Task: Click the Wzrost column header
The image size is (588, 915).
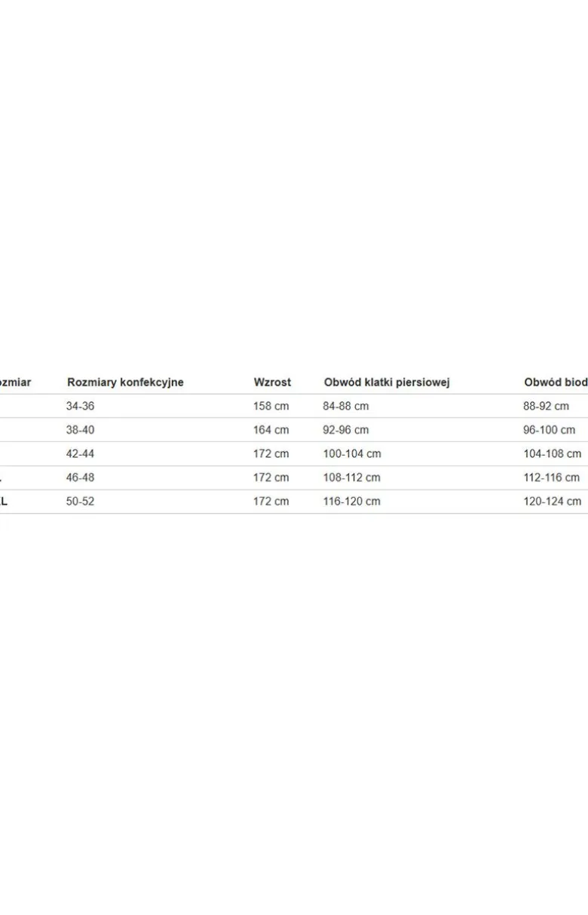Action: 272,382
